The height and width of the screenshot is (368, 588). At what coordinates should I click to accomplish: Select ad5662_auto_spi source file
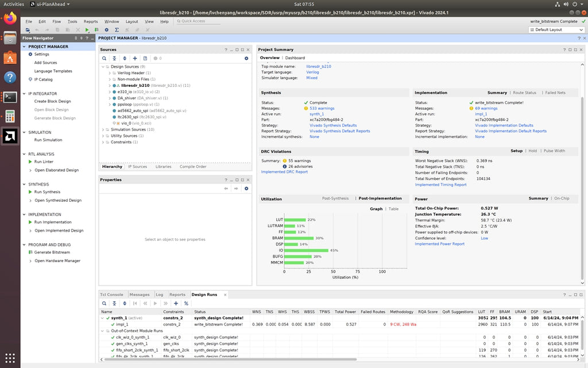click(152, 111)
